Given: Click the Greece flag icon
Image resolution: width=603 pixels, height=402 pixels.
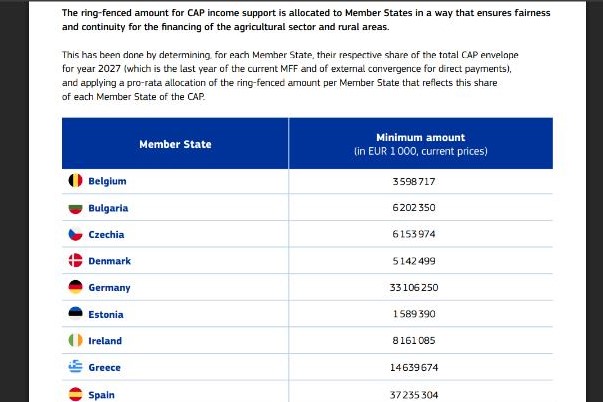Looking at the screenshot, I should [x=75, y=367].
